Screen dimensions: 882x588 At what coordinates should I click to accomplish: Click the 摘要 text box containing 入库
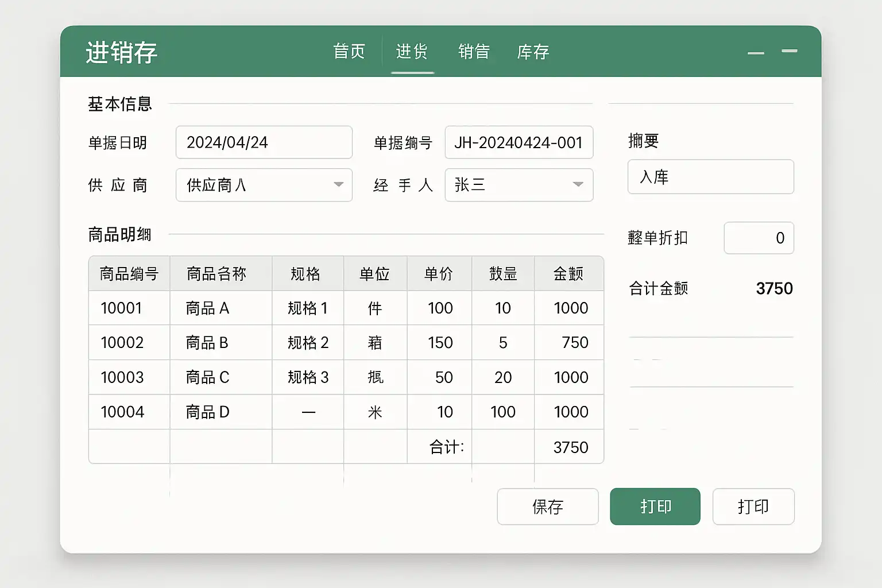click(x=710, y=177)
